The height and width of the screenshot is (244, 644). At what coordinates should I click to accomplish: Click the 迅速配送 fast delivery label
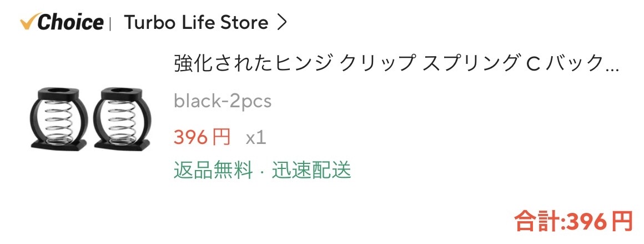pos(311,170)
